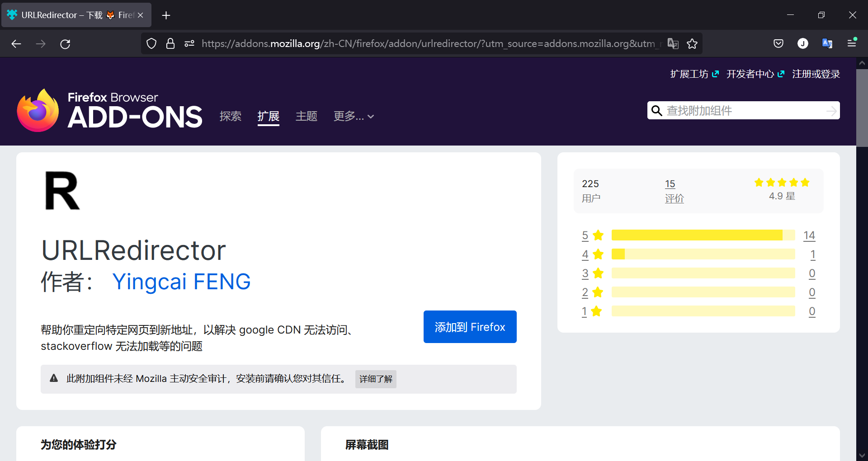The width and height of the screenshot is (868, 461).
Task: Open a new browser tab
Action: pos(166,15)
